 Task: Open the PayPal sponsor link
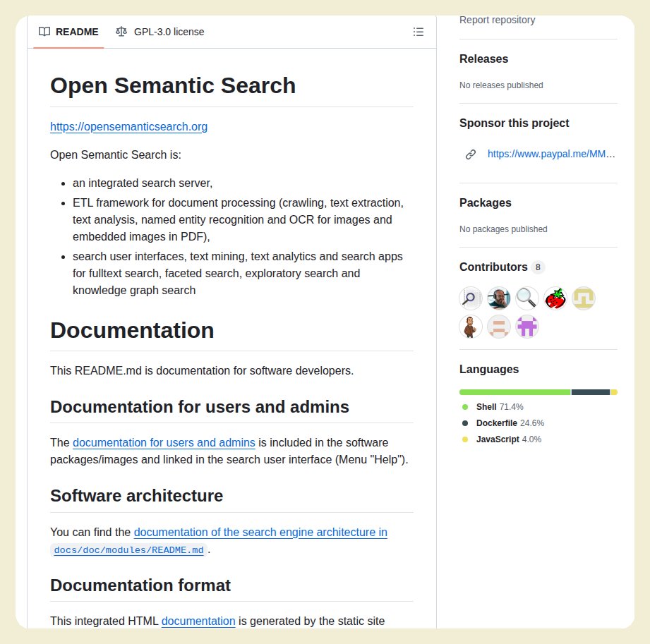(551, 154)
